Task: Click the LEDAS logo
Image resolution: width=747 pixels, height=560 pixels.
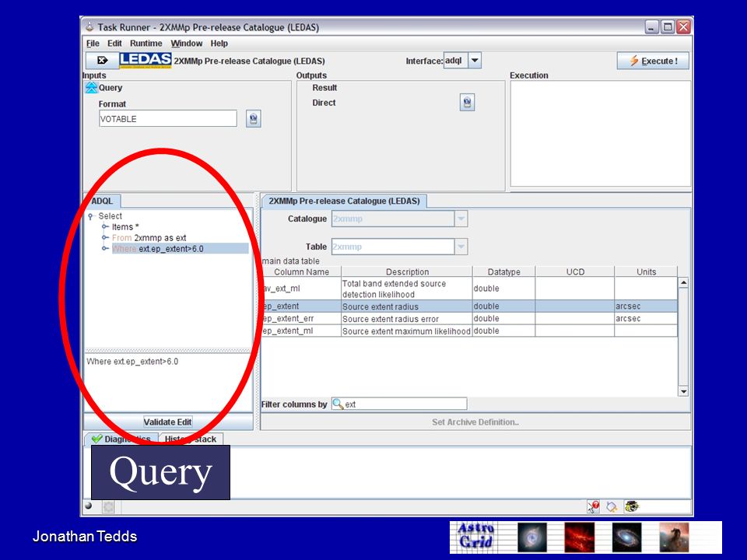Action: click(145, 61)
